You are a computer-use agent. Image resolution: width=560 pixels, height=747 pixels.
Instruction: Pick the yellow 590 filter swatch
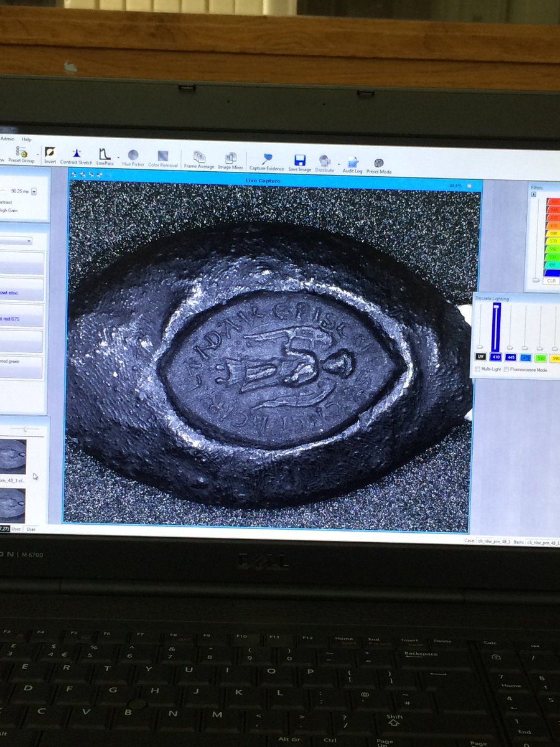pos(553,233)
